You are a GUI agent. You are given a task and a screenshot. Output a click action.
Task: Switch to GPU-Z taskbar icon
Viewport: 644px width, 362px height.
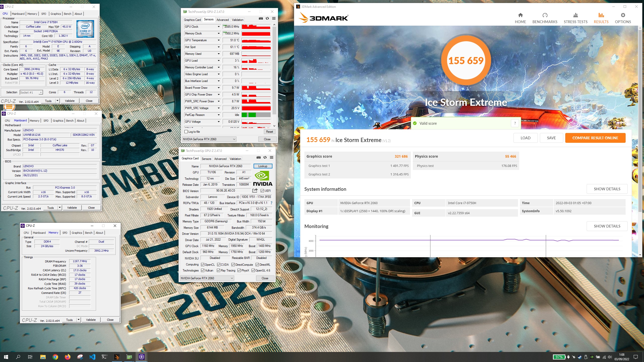coord(129,357)
